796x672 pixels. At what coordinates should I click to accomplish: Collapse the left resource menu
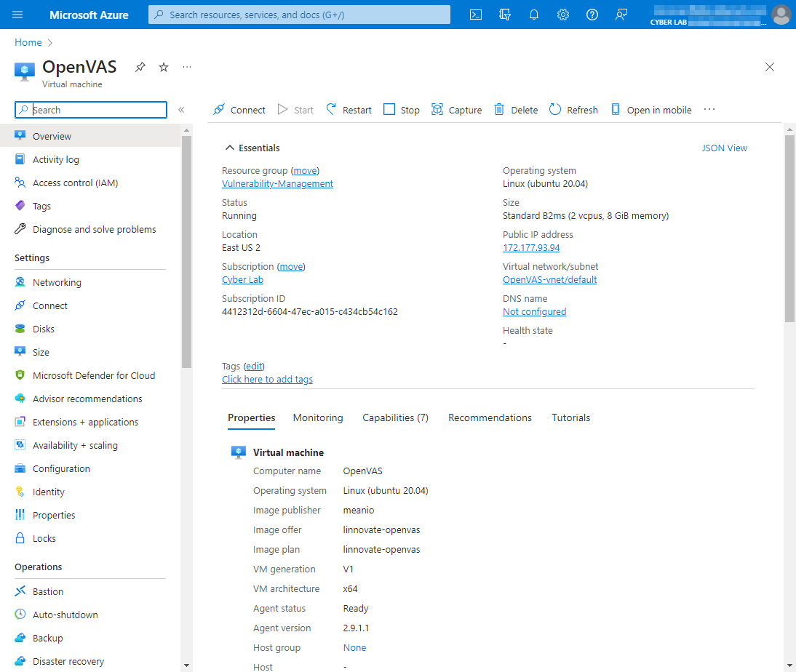tap(181, 110)
